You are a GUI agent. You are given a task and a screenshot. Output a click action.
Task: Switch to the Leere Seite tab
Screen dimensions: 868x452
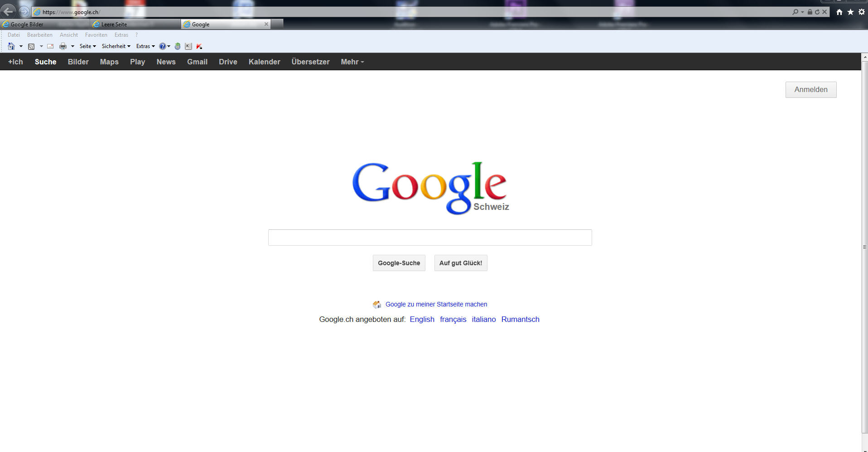click(135, 24)
